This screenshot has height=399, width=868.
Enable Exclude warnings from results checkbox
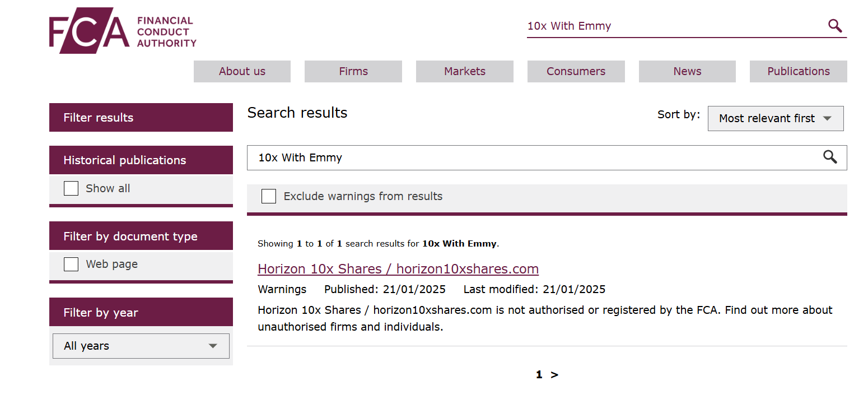pyautogui.click(x=269, y=196)
